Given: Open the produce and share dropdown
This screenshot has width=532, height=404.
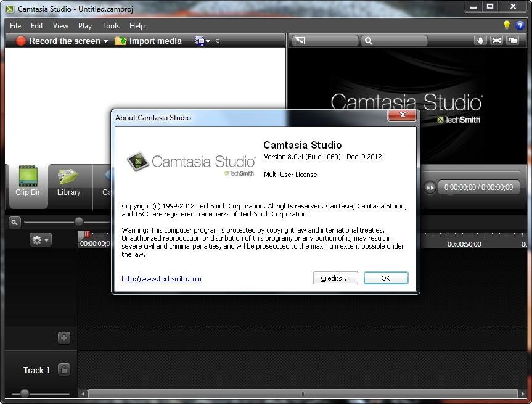Looking at the screenshot, I should (x=203, y=41).
